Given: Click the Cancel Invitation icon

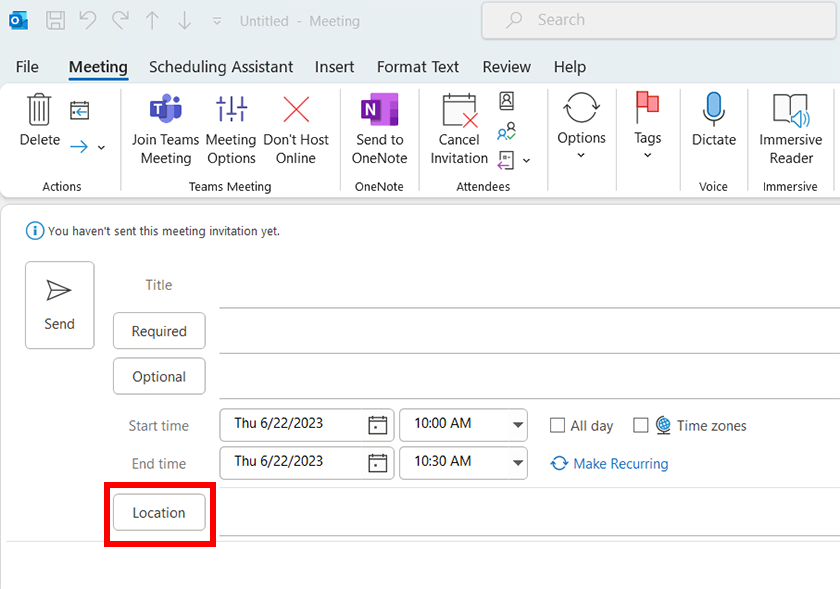Looking at the screenshot, I should 459,110.
